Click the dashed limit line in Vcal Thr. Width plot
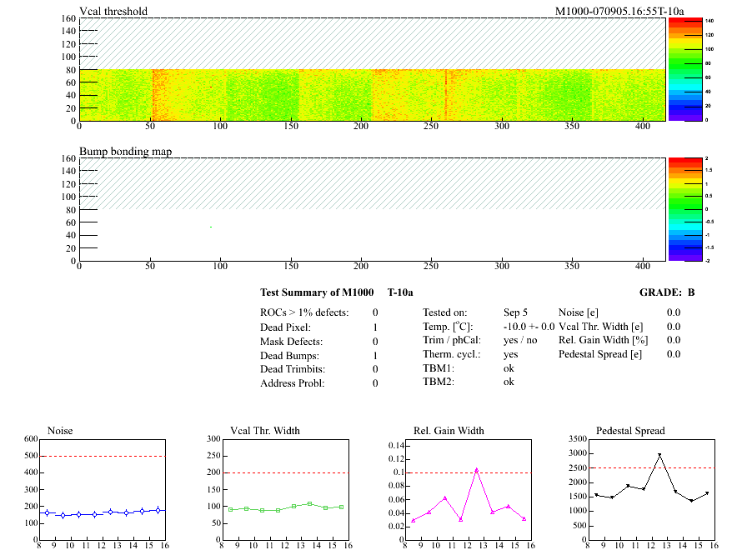Image resolution: width=747 pixels, height=560 pixels. (284, 472)
